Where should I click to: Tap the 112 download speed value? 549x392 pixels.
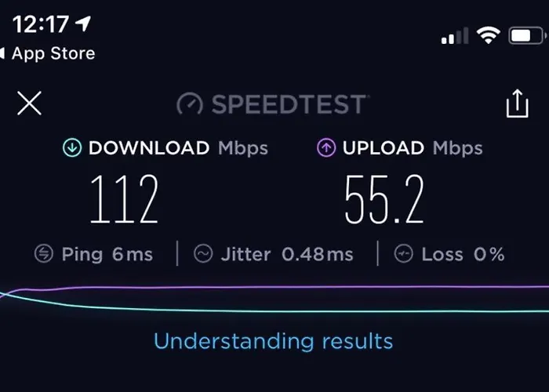pyautogui.click(x=124, y=199)
